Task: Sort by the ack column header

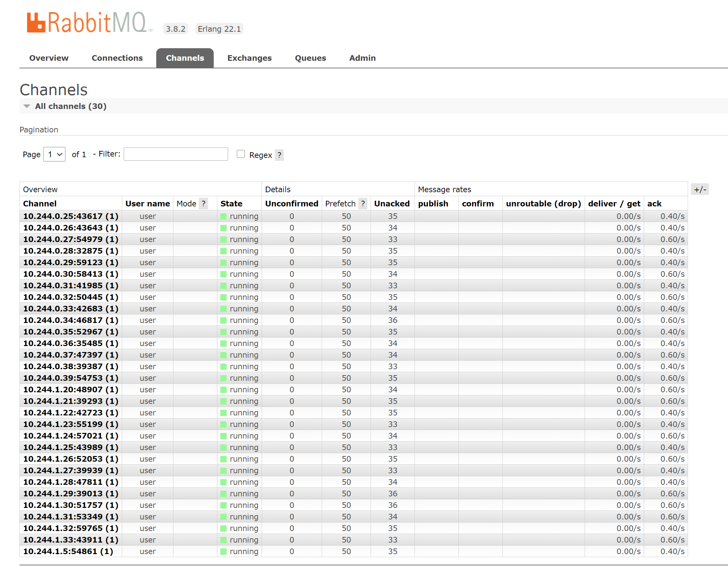Action: tap(654, 204)
